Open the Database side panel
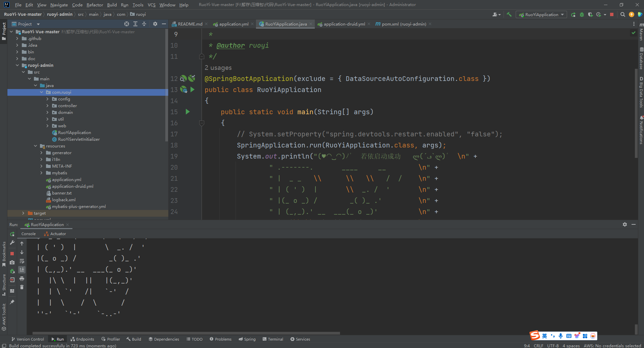 point(641,59)
